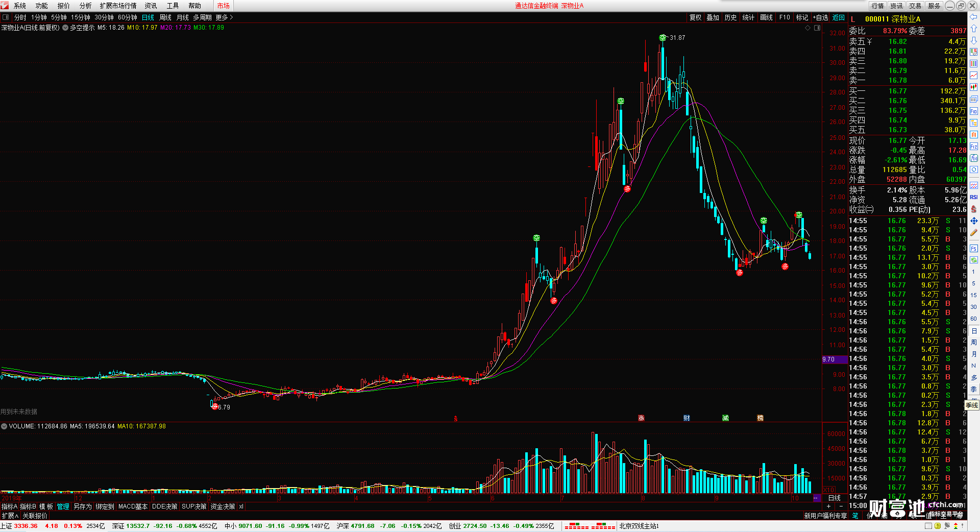The image size is (980, 532).
Task: Switch to 30-minute period in right sidebar
Action: [973, 307]
